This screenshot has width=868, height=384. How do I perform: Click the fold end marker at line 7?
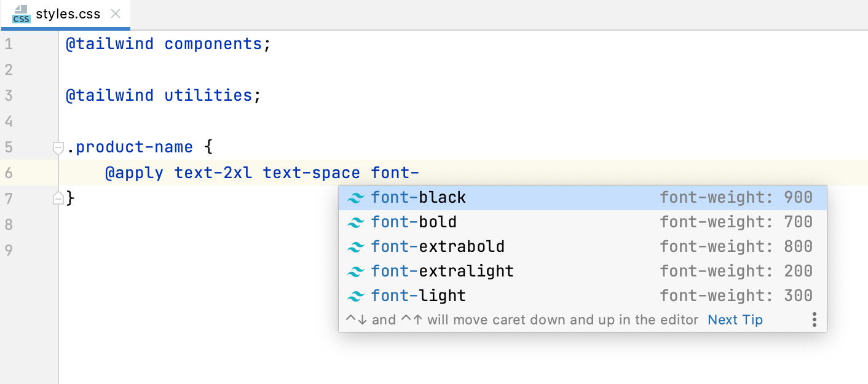tap(58, 198)
